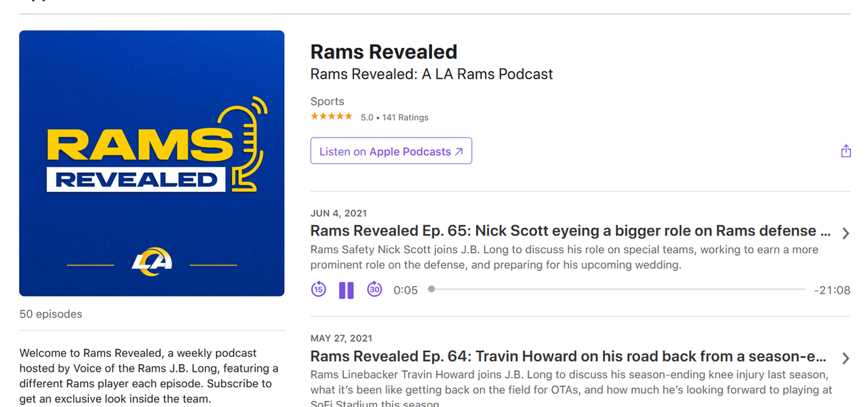The height and width of the screenshot is (407, 868).
Task: Open Ep. 64 Travin Howard episode title
Action: click(568, 356)
